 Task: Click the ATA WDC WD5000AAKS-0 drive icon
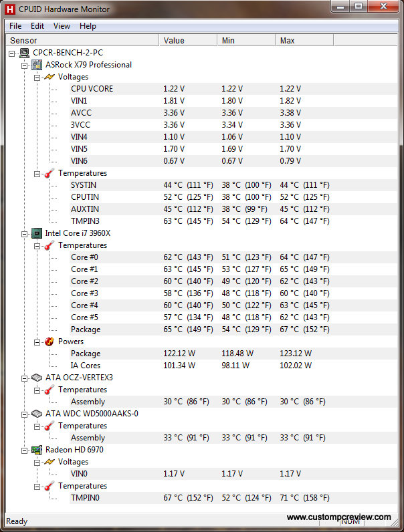tap(37, 414)
